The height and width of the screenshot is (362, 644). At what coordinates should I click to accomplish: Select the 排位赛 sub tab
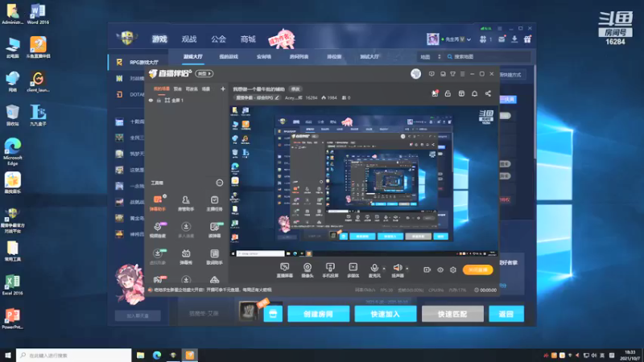(334, 56)
